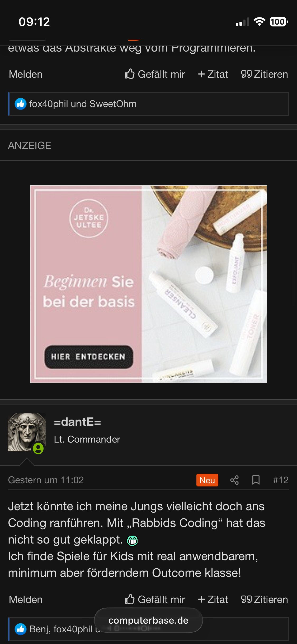Report the upper post via Melden
Screen dimensions: 297x644
(x=26, y=74)
